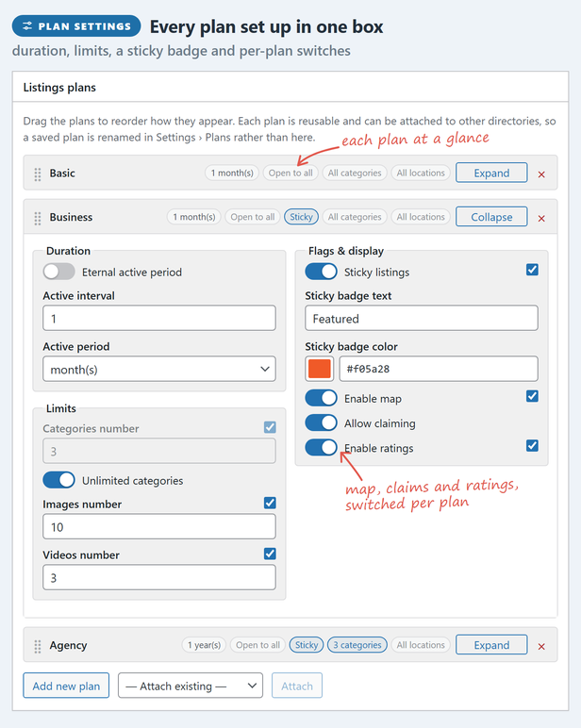
Task: Open the orange sticky badge color swatch
Action: coord(320,369)
